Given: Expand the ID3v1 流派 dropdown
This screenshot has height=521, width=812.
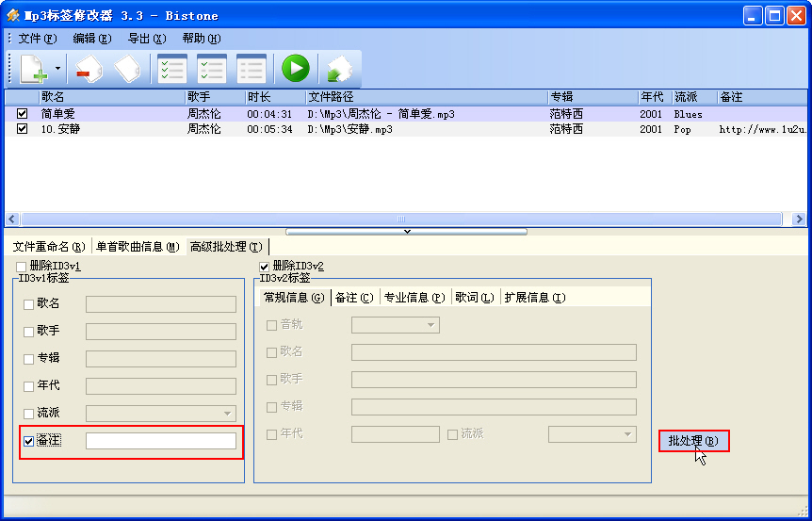Looking at the screenshot, I should pyautogui.click(x=228, y=414).
